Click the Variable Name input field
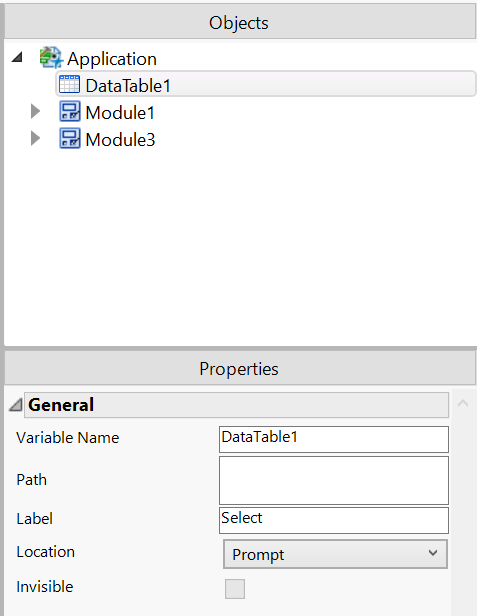This screenshot has width=477, height=616. 334,439
